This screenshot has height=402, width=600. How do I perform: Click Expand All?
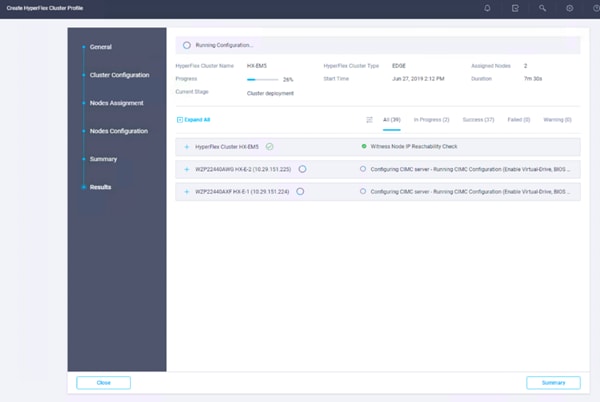point(194,120)
